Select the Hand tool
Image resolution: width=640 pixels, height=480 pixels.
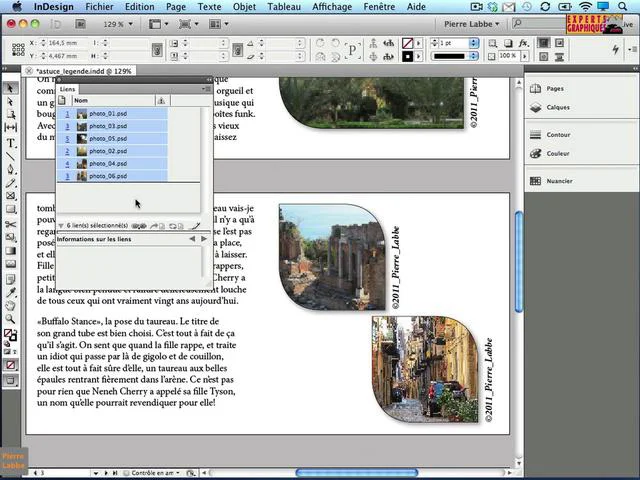[11, 305]
